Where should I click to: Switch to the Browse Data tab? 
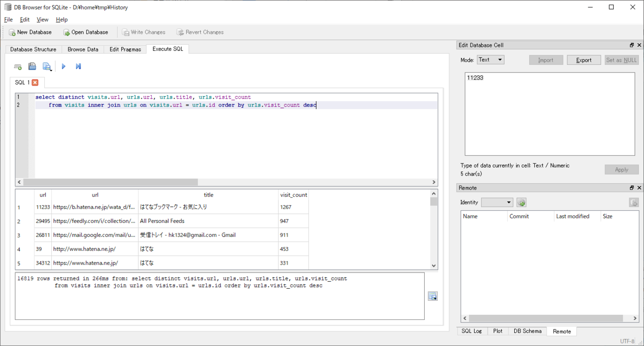[x=83, y=49]
